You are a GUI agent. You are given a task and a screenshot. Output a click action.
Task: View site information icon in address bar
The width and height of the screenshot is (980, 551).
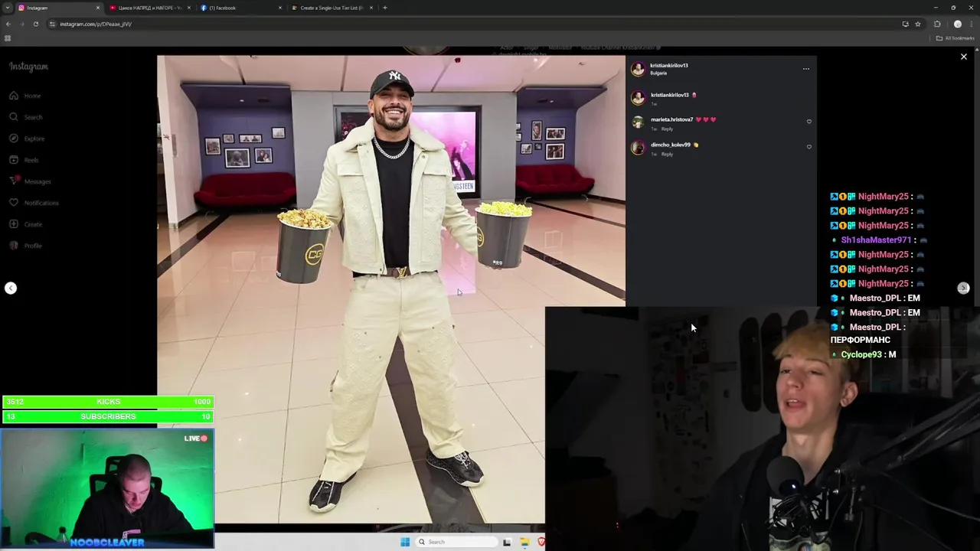pos(52,24)
